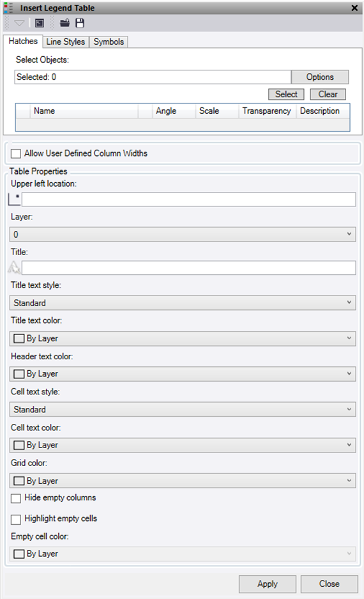Click the Apply button
The height and width of the screenshot is (599, 364).
(268, 584)
